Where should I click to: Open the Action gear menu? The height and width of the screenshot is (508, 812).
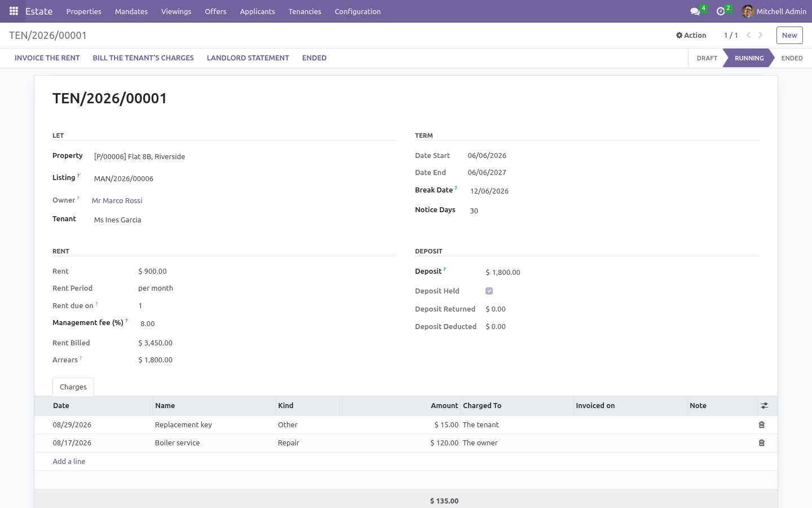pyautogui.click(x=691, y=35)
